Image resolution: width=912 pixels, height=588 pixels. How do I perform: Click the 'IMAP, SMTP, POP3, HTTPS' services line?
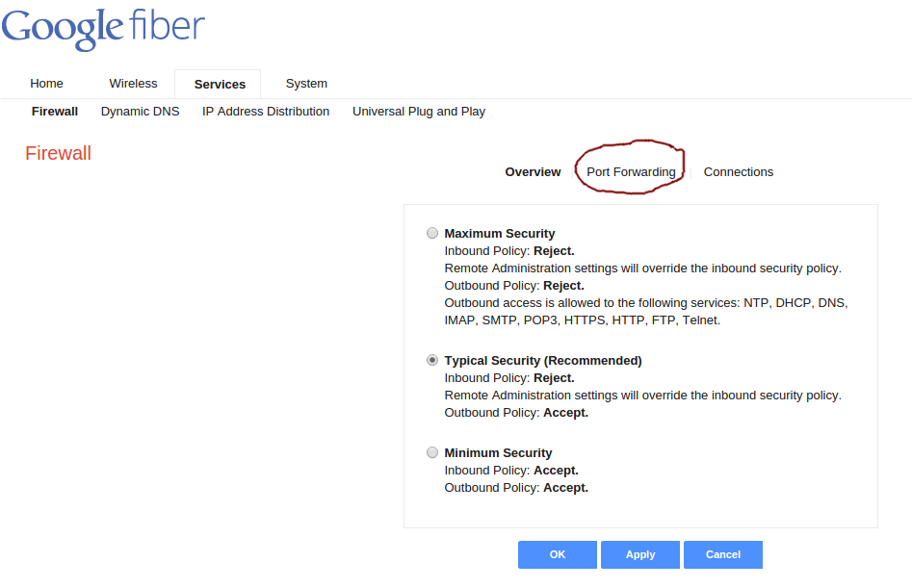click(x=583, y=320)
